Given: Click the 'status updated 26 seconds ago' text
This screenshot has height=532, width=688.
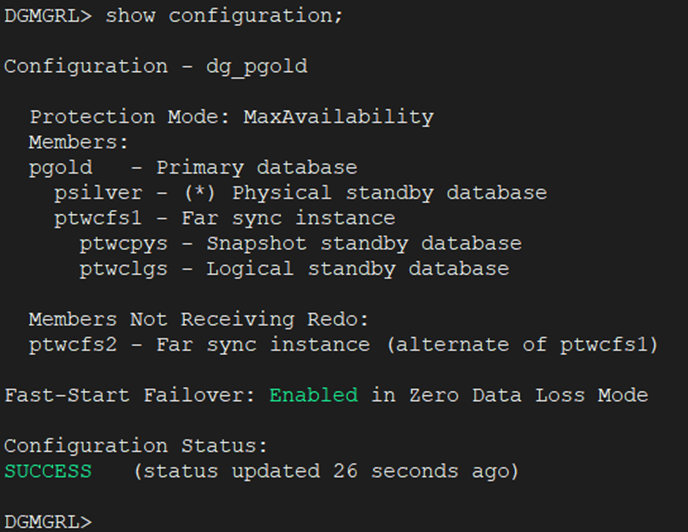Looking at the screenshot, I should (326, 471).
